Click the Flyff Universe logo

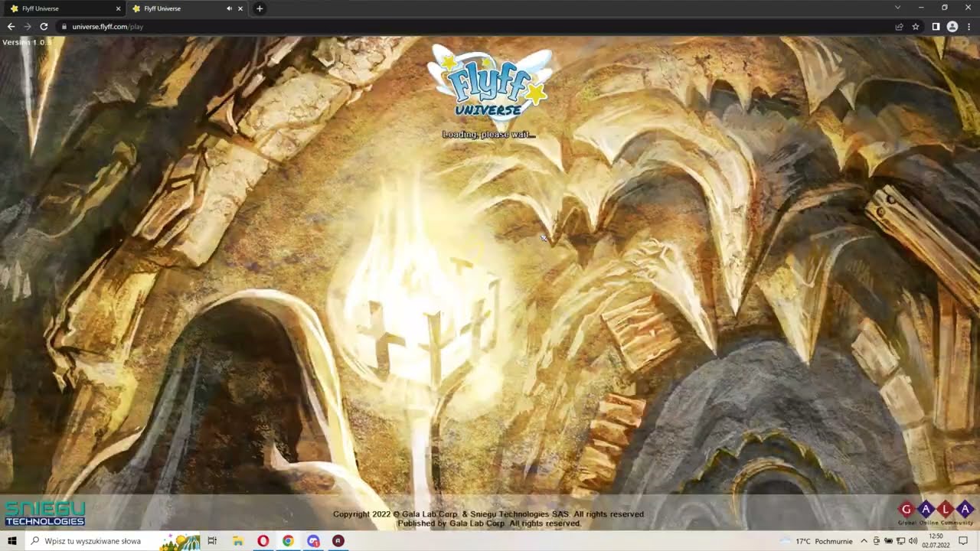point(490,82)
